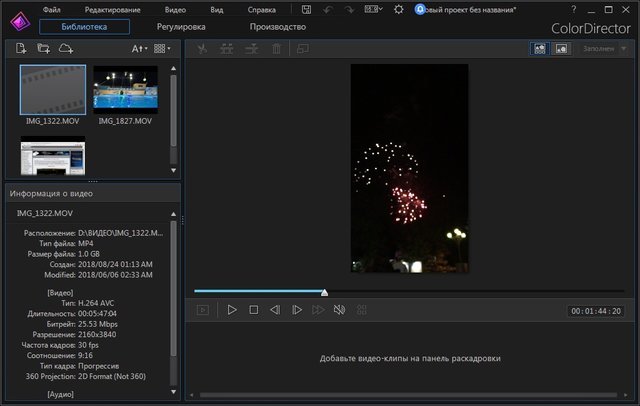
Task: Toggle the first preview display mode
Action: click(x=540, y=48)
